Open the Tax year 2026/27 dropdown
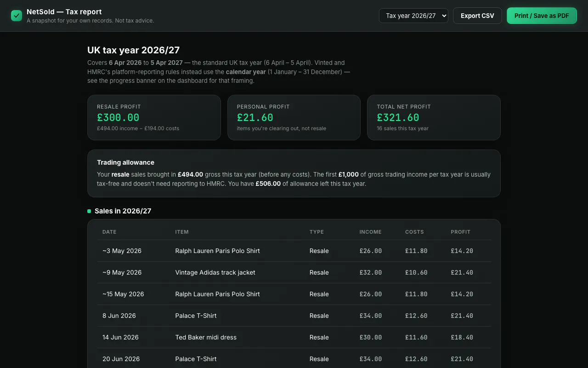 point(413,16)
